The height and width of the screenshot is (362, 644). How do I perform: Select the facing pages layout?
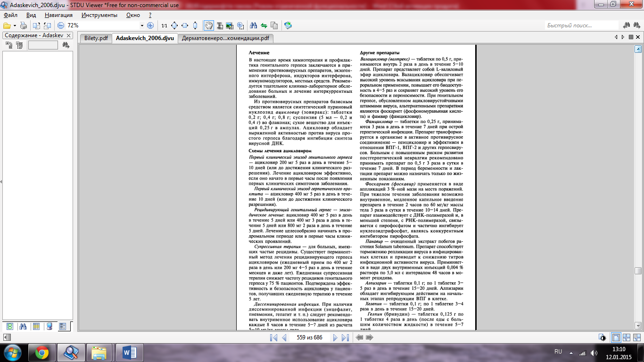[x=627, y=337]
